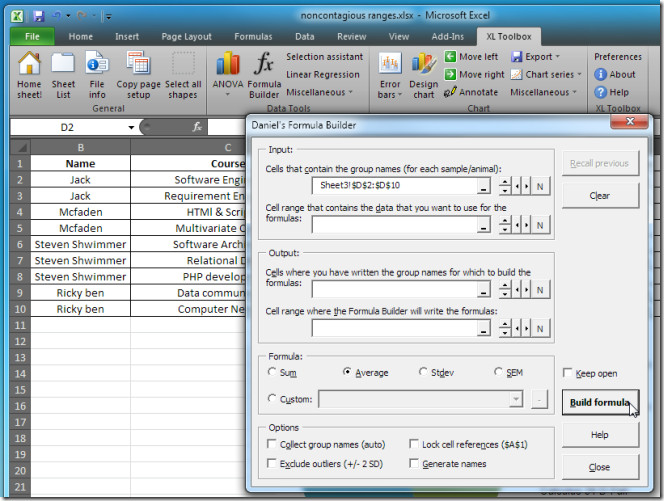Open Selection assistant
Image resolution: width=664 pixels, height=501 pixels.
coord(324,56)
